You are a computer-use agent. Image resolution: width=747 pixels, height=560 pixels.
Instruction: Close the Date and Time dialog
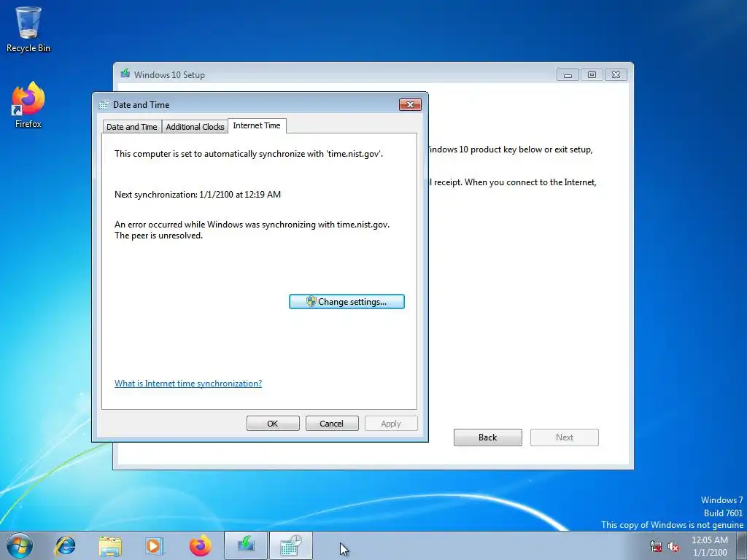coord(410,104)
